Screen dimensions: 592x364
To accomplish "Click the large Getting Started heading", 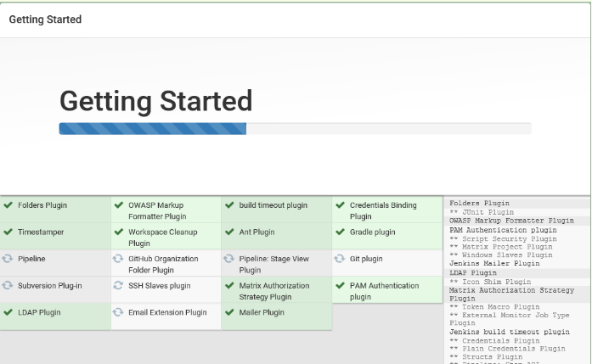I will 156,101.
